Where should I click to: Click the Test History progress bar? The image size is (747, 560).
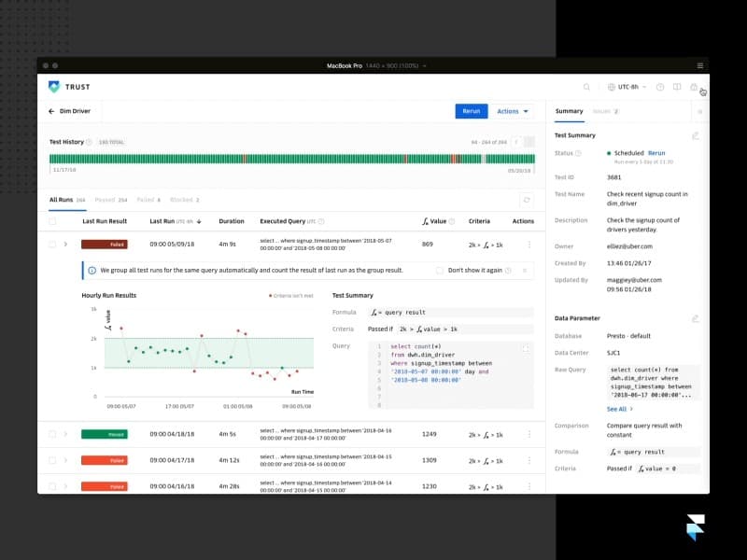[292, 159]
